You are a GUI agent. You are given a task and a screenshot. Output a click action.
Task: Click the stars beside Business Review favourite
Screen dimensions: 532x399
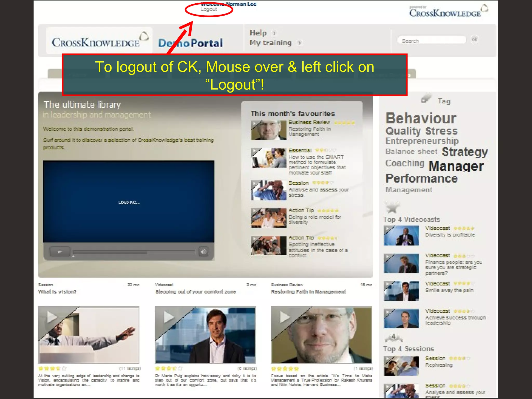click(344, 123)
